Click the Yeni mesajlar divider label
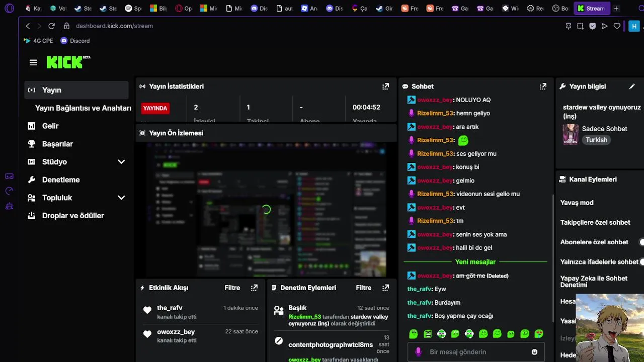This screenshot has width=644, height=362. click(x=475, y=262)
